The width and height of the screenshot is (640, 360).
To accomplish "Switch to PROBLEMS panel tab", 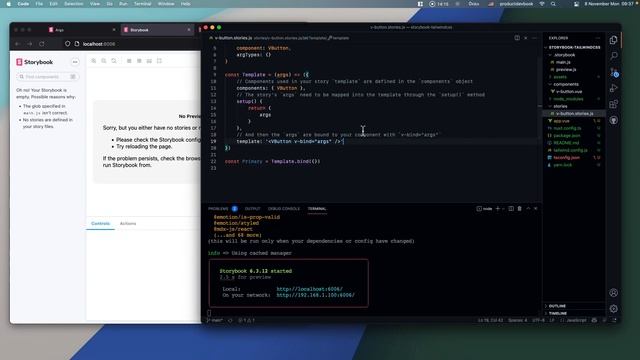I will click(218, 209).
